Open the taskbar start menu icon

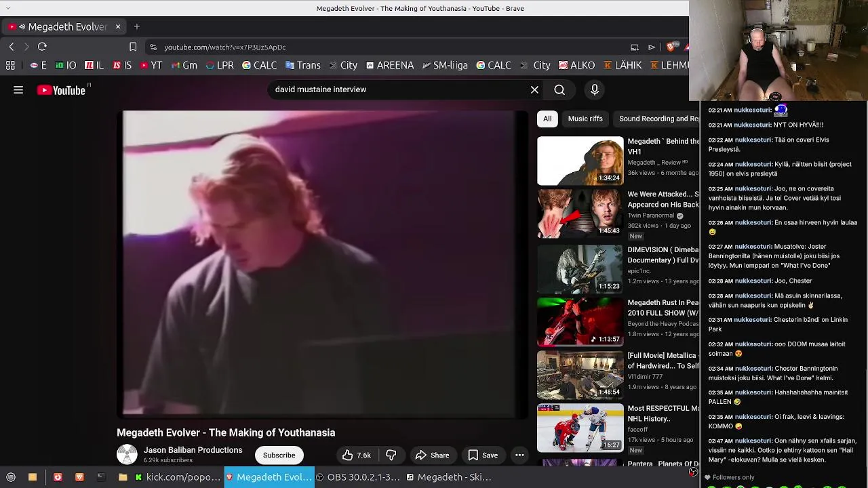coord(11,477)
